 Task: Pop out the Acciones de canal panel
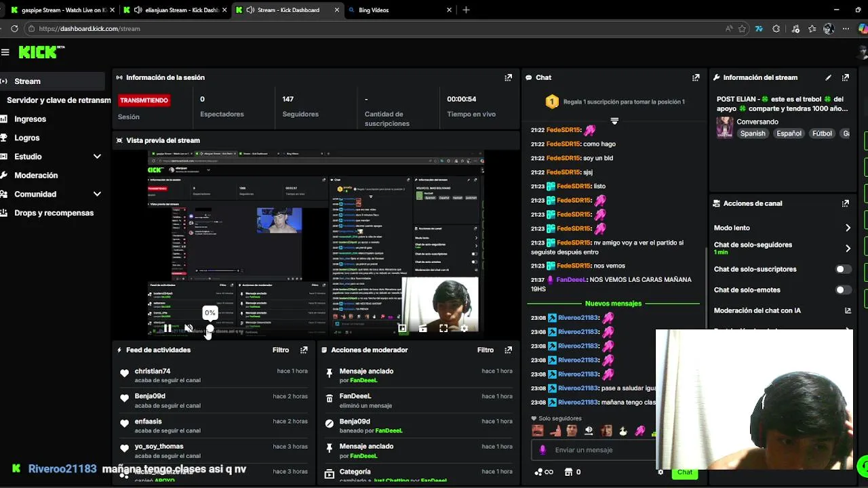point(846,203)
